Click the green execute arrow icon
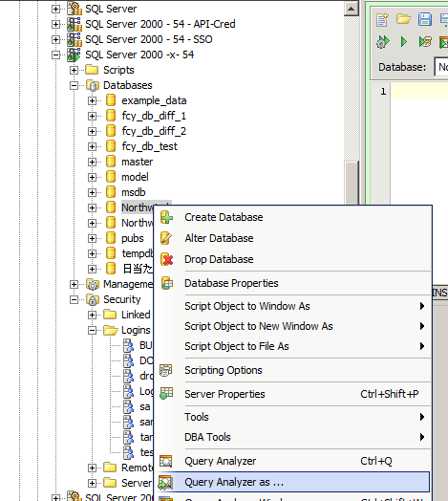Screen dimensions: 448x501 tap(404, 41)
